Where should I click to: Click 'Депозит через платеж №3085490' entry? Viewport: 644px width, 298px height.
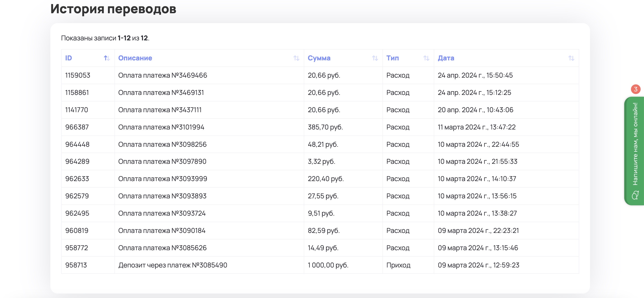pos(172,265)
